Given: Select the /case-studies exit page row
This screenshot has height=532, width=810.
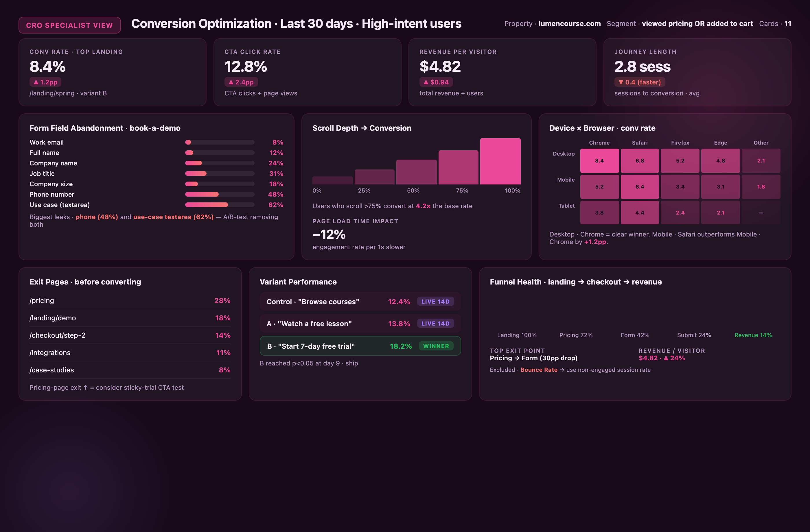Looking at the screenshot, I should (x=130, y=370).
